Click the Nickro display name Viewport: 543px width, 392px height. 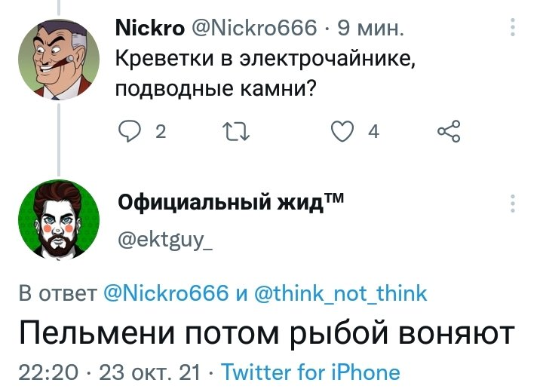click(151, 29)
